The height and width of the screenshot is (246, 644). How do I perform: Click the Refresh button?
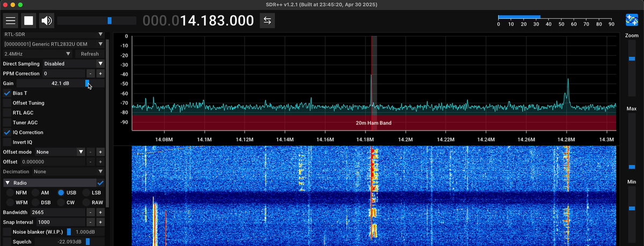click(x=90, y=54)
